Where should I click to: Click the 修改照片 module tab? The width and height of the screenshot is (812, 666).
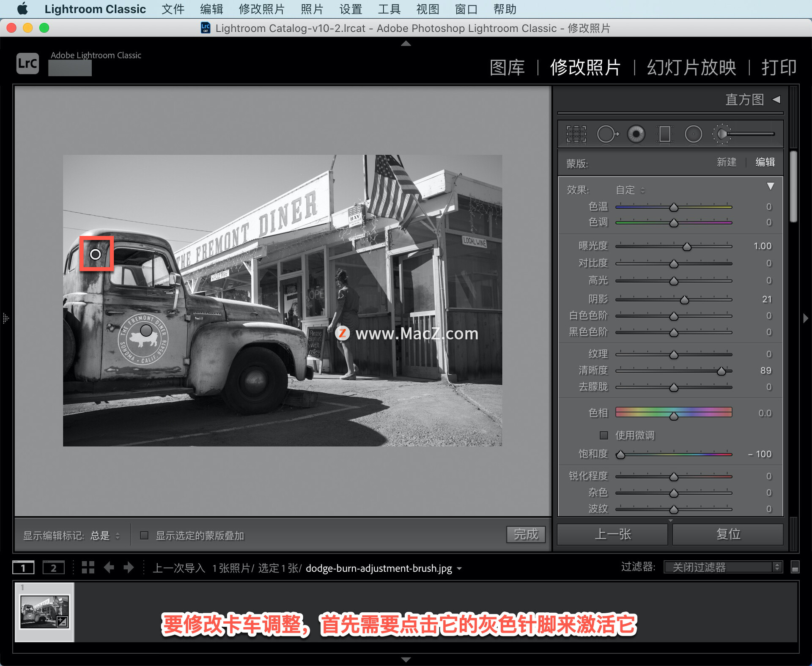(x=585, y=68)
